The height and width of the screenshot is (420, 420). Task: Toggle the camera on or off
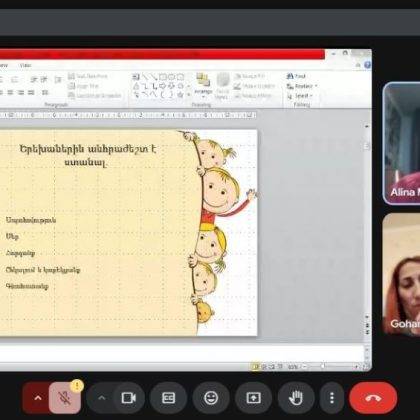tap(129, 398)
